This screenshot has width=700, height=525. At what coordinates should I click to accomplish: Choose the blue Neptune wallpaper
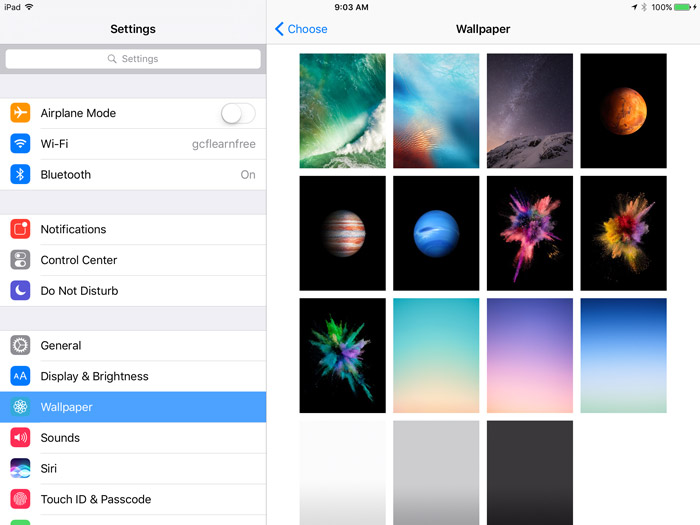[x=436, y=233]
